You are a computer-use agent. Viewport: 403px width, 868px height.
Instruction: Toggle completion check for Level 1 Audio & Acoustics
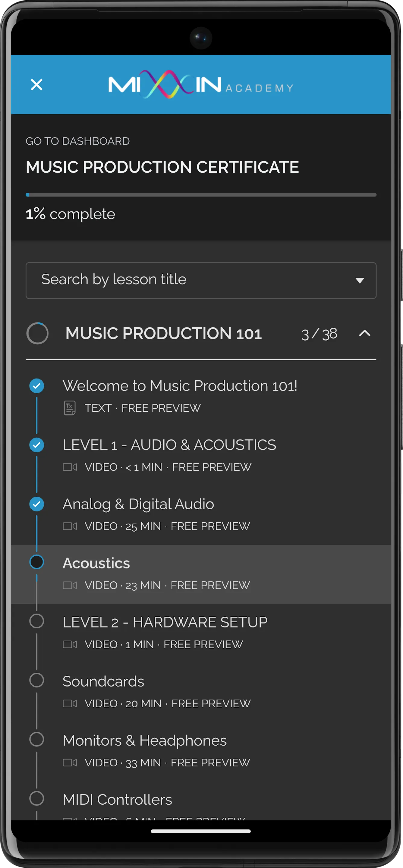[x=37, y=445]
